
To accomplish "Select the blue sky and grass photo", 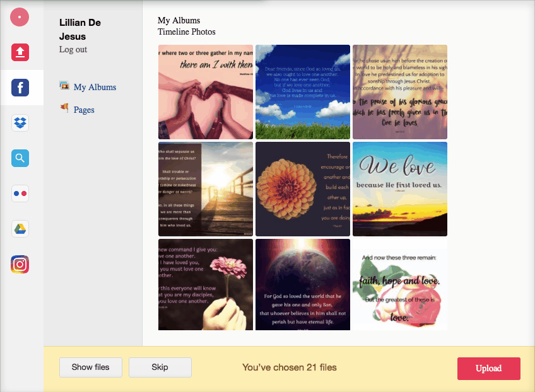I will point(303,92).
